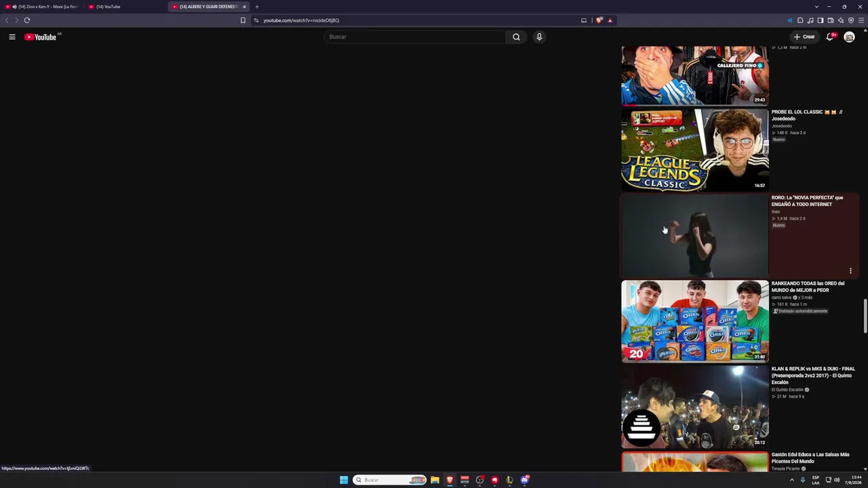The width and height of the screenshot is (868, 488).
Task: Bookmark this page in the address bar
Action: pyautogui.click(x=243, y=20)
